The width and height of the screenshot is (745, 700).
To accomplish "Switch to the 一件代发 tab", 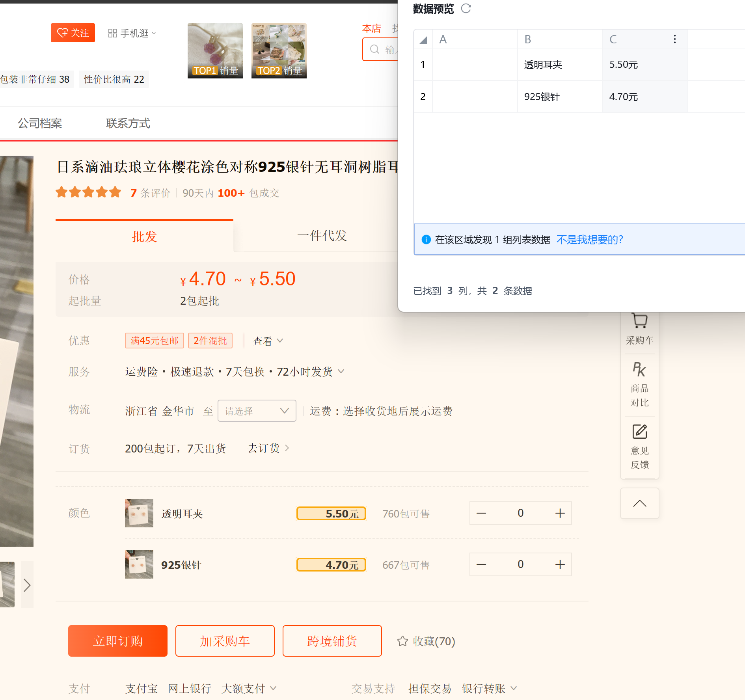I will pyautogui.click(x=322, y=236).
